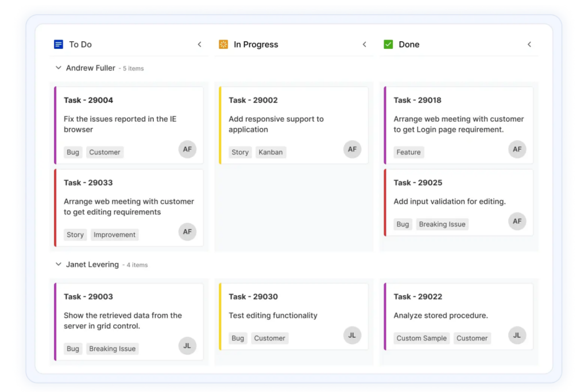Click the Bug tag on Task 29025
588x392 pixels.
[403, 224]
